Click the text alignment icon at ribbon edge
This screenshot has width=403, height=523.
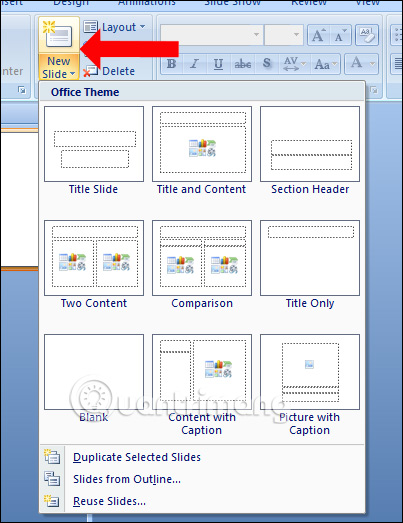coord(397,63)
